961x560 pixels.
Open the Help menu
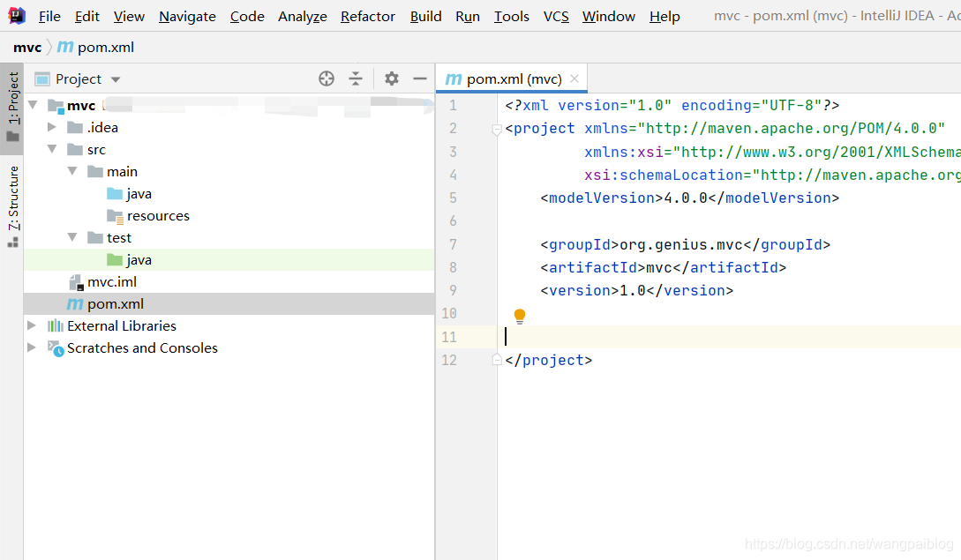(664, 17)
